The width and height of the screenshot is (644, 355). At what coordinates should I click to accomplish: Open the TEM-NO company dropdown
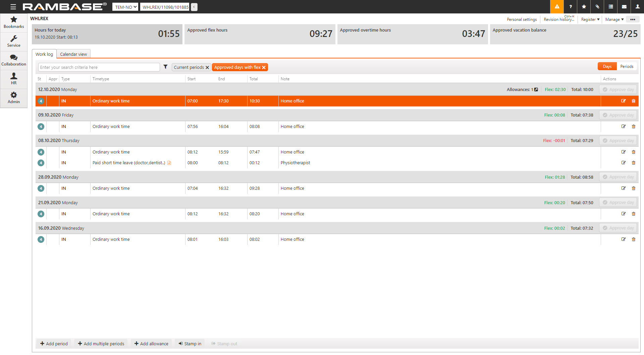click(x=125, y=7)
